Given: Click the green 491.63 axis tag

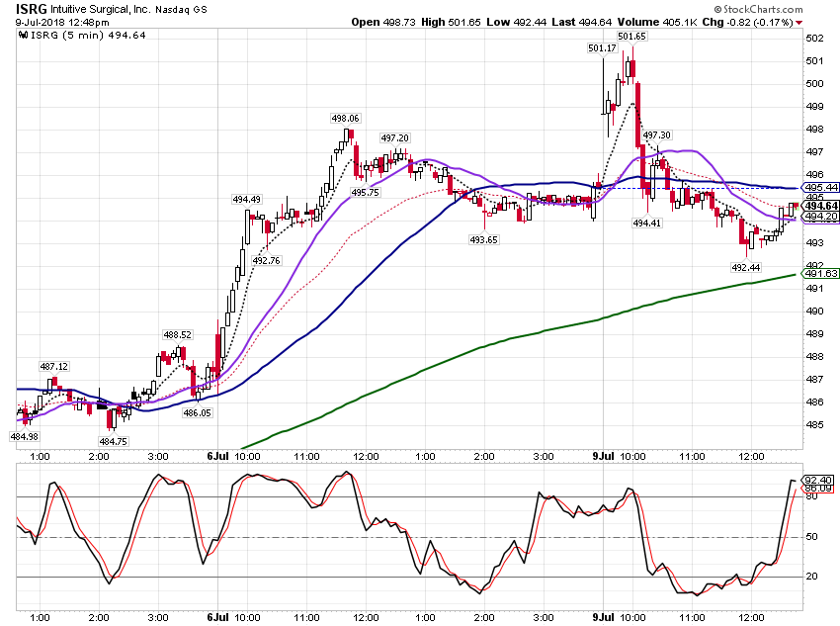Looking at the screenshot, I should [x=821, y=273].
